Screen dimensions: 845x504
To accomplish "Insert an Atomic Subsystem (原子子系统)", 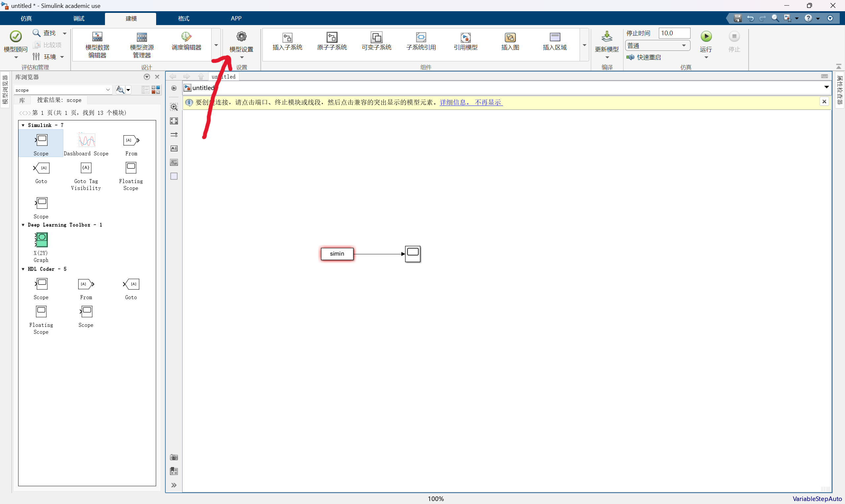I will (x=332, y=41).
